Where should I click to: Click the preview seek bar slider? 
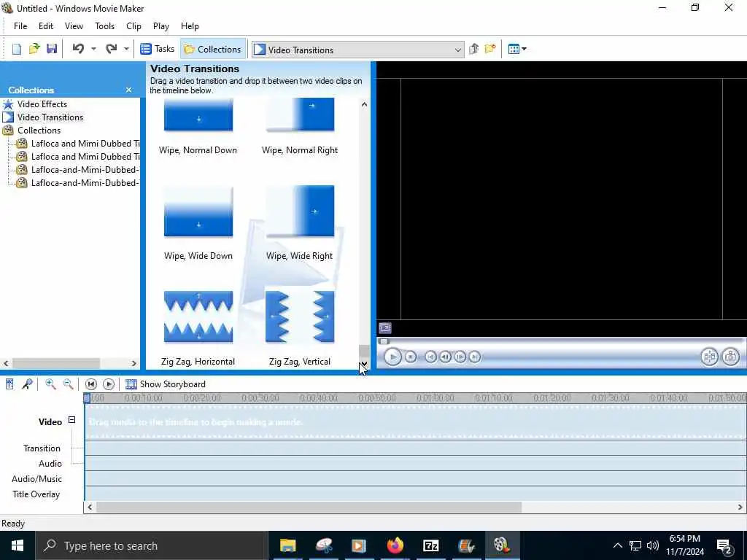384,341
